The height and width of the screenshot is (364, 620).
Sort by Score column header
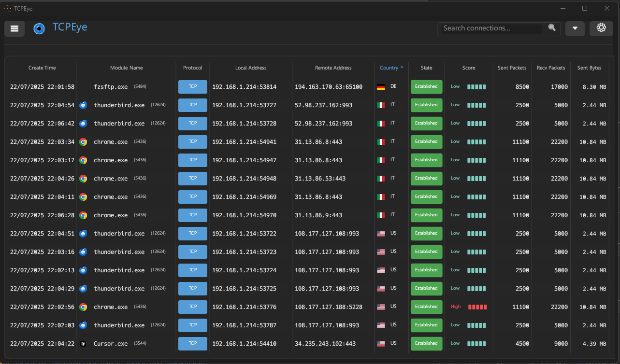click(469, 68)
